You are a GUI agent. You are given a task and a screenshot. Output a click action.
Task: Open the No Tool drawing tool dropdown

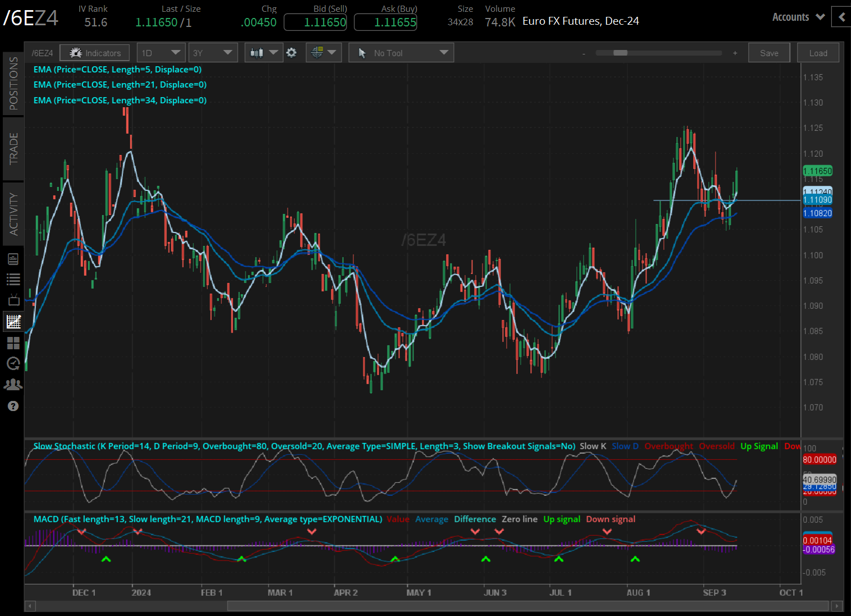click(x=401, y=53)
